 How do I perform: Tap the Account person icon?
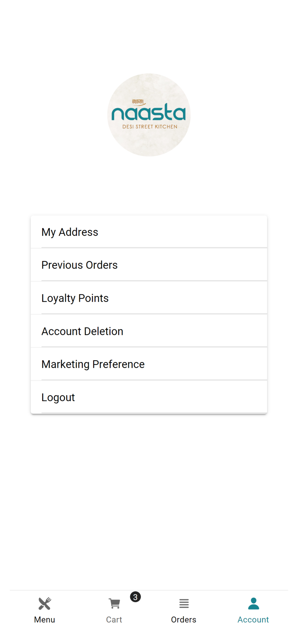253,603
